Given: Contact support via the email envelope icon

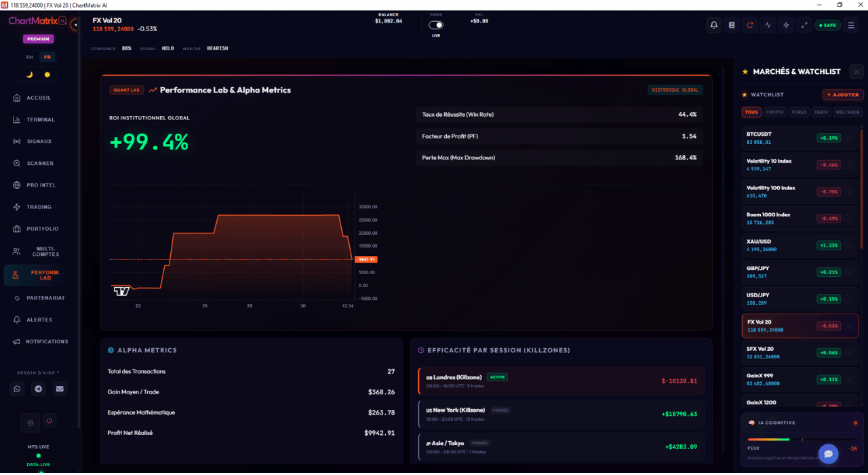Looking at the screenshot, I should [60, 389].
